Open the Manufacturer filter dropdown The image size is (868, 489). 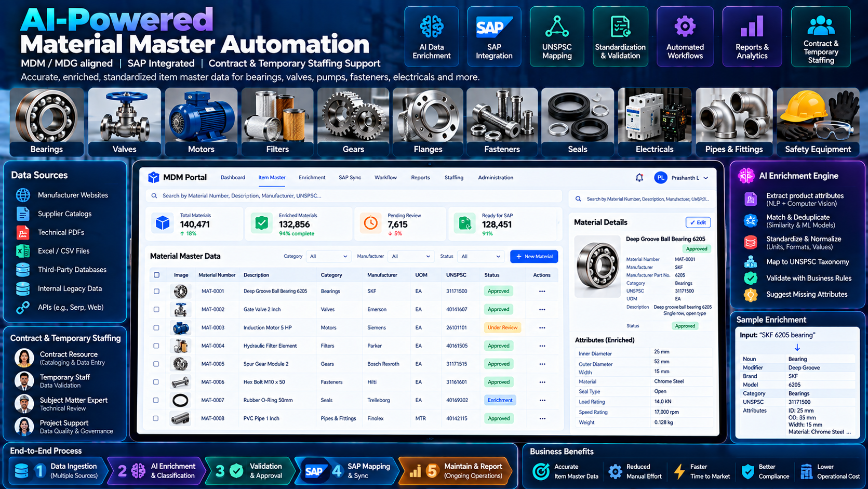411,256
